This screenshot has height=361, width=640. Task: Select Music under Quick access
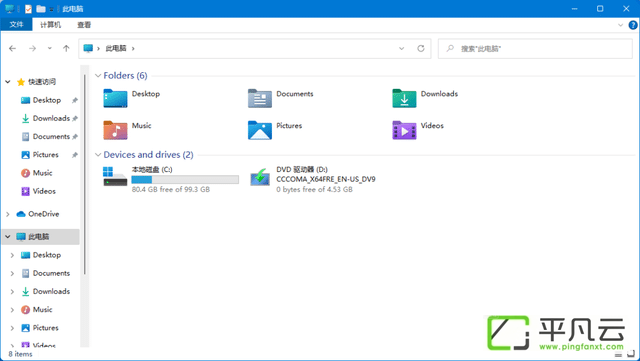point(42,173)
